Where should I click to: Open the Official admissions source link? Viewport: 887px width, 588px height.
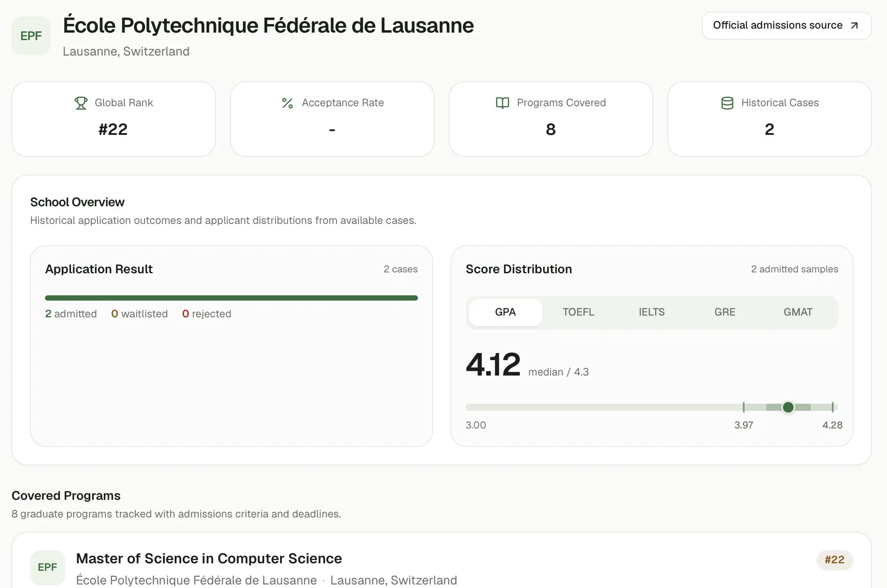786,26
